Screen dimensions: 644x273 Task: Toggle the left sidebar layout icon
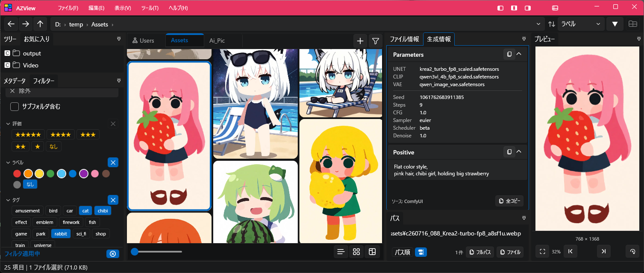(x=501, y=8)
